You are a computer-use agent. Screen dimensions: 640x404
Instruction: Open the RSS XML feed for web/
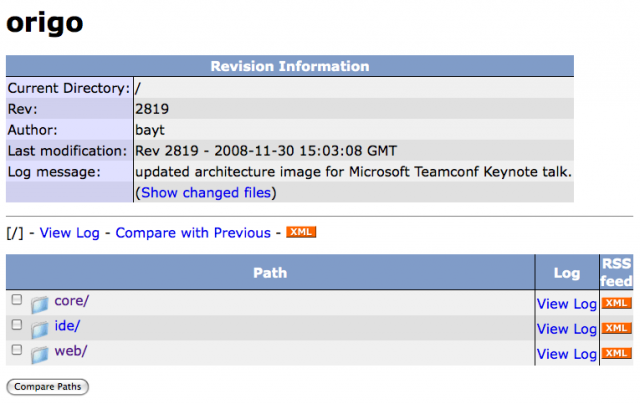click(617, 353)
